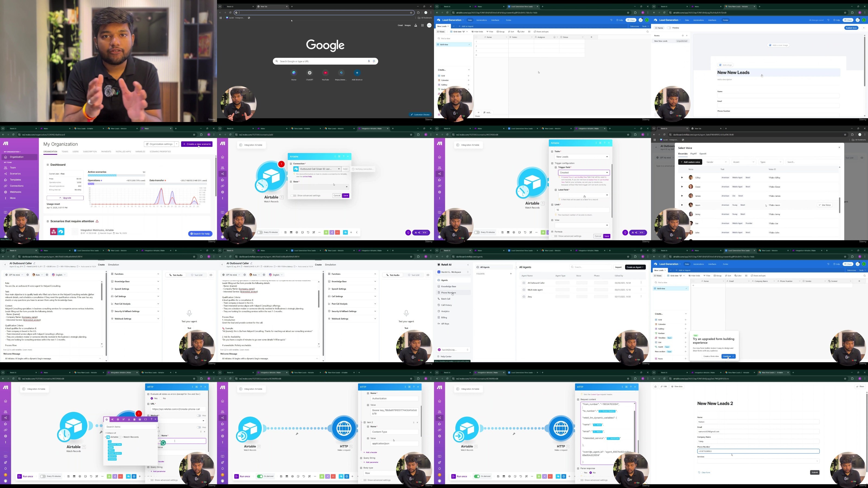Open the Gender filter dropdown
The width and height of the screenshot is (868, 488).
(716, 162)
